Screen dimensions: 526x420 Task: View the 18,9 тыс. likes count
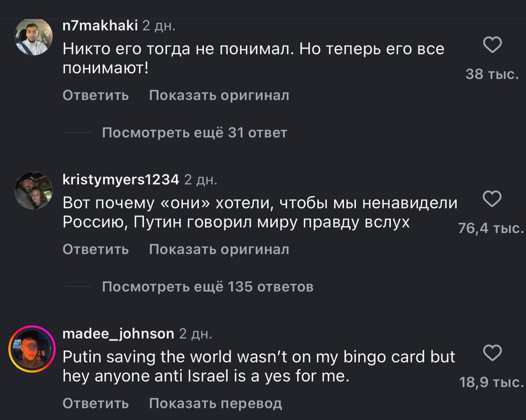(491, 382)
